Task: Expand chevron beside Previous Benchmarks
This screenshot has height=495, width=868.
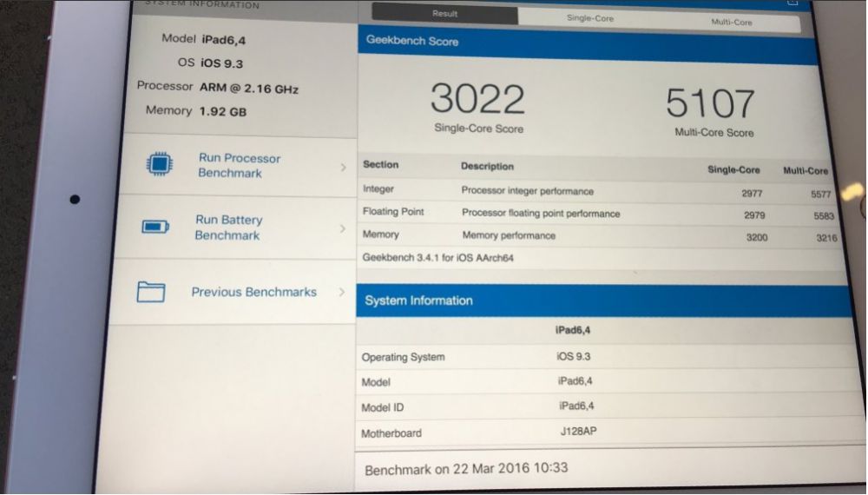Action: click(341, 292)
